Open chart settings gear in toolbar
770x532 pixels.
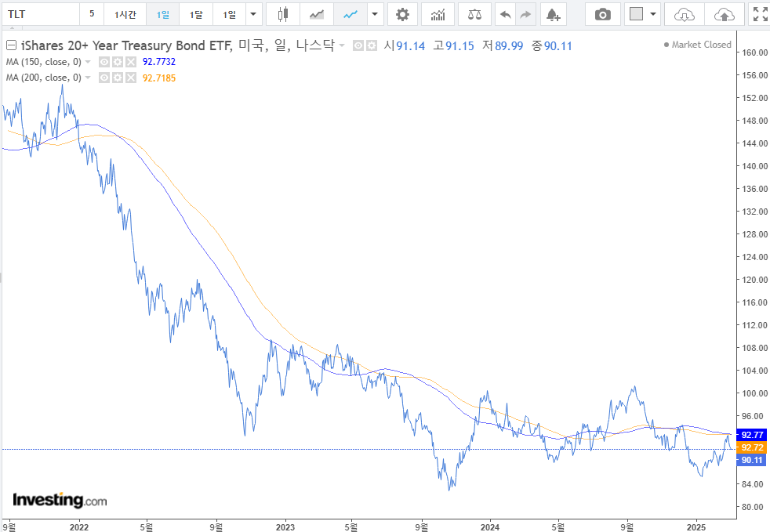coord(402,14)
